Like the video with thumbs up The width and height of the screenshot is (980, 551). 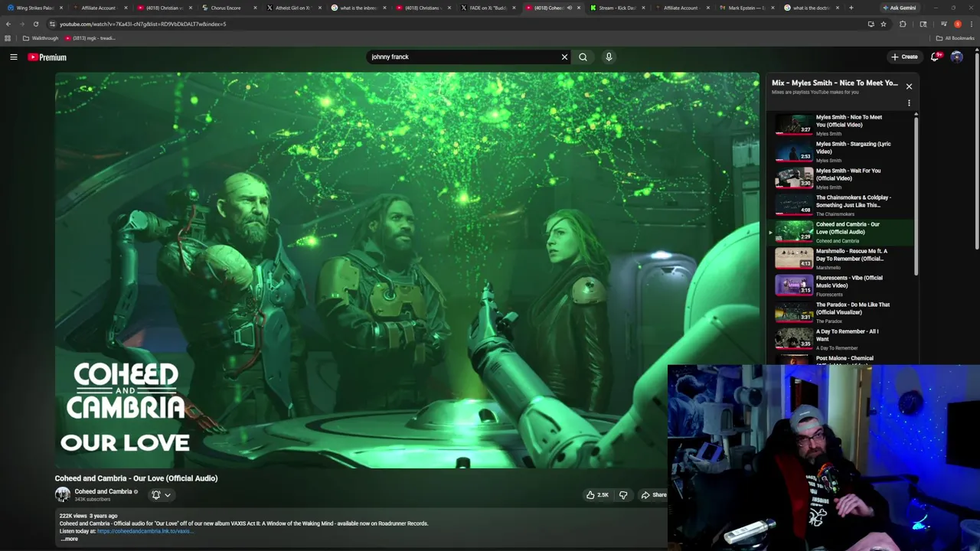[597, 495]
